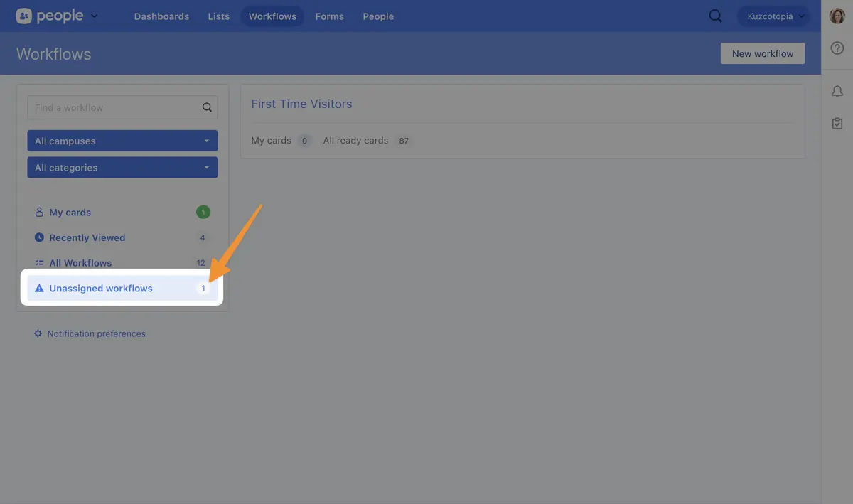Open the All categories dropdown
The height and width of the screenshot is (504, 853).
pyautogui.click(x=122, y=168)
